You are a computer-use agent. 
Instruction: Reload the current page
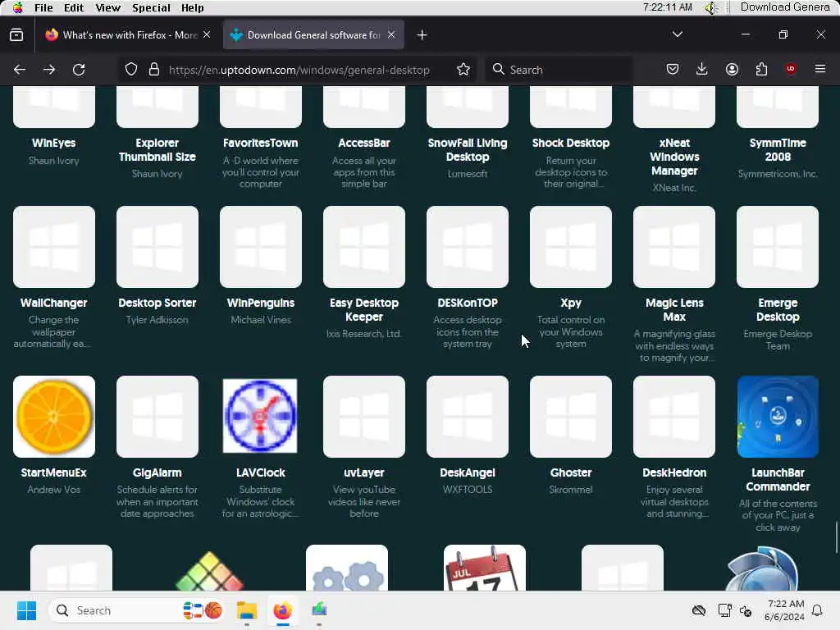pyautogui.click(x=79, y=70)
